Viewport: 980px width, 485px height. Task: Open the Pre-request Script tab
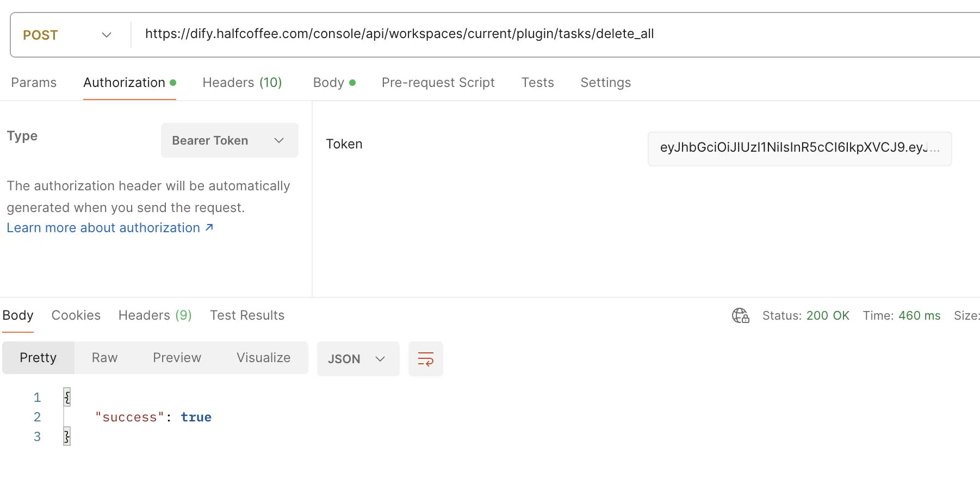(x=438, y=83)
